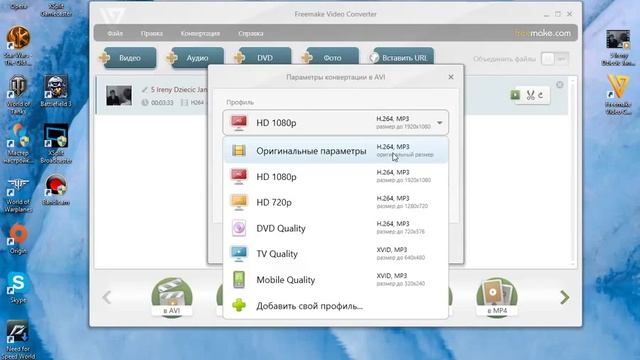
Task: Open video file icon on desktop
Action: 618,47
